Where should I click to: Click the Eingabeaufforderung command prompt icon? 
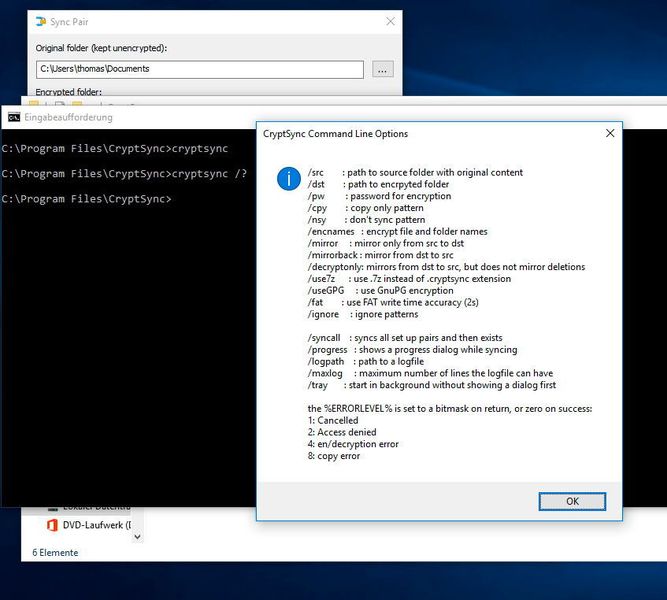click(14, 117)
